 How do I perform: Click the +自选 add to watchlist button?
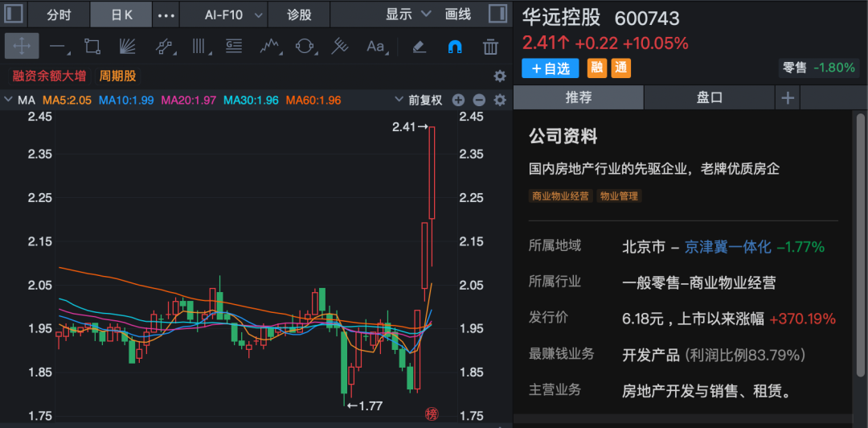[551, 68]
